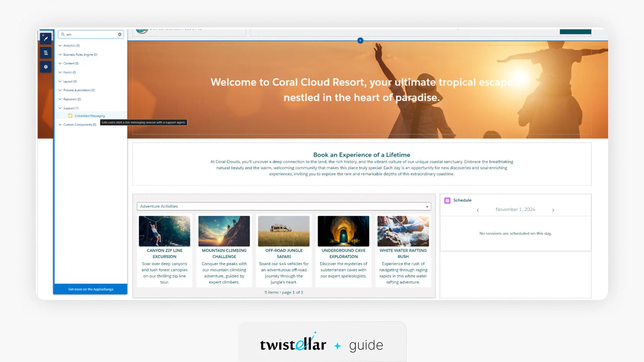This screenshot has width=644, height=362.
Task: Click the Underground Cave Exploration image
Action: pyautogui.click(x=343, y=231)
